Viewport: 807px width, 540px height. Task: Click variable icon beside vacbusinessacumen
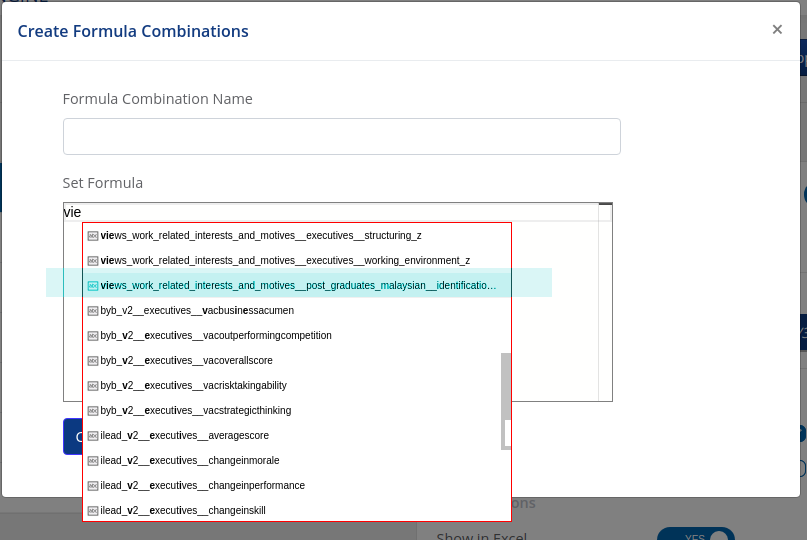pos(93,311)
